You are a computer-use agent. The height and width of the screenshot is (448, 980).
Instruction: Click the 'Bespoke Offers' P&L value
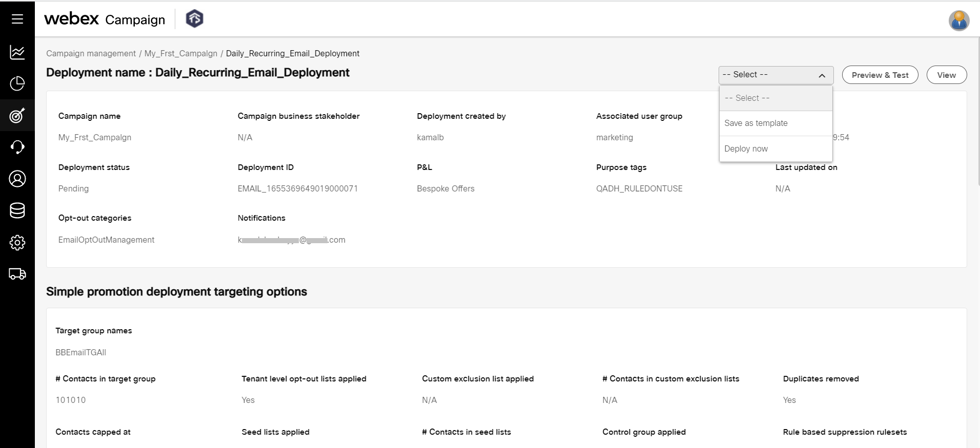pyautogui.click(x=445, y=188)
